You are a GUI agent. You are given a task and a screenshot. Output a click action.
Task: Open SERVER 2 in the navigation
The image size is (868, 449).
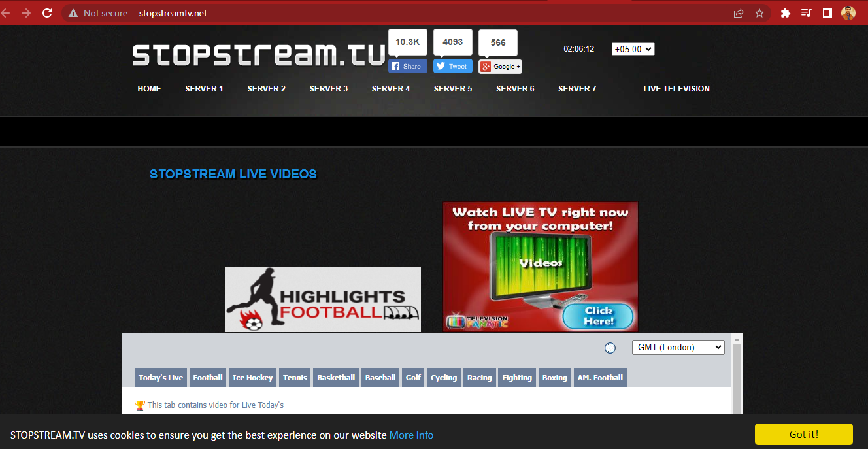[267, 89]
